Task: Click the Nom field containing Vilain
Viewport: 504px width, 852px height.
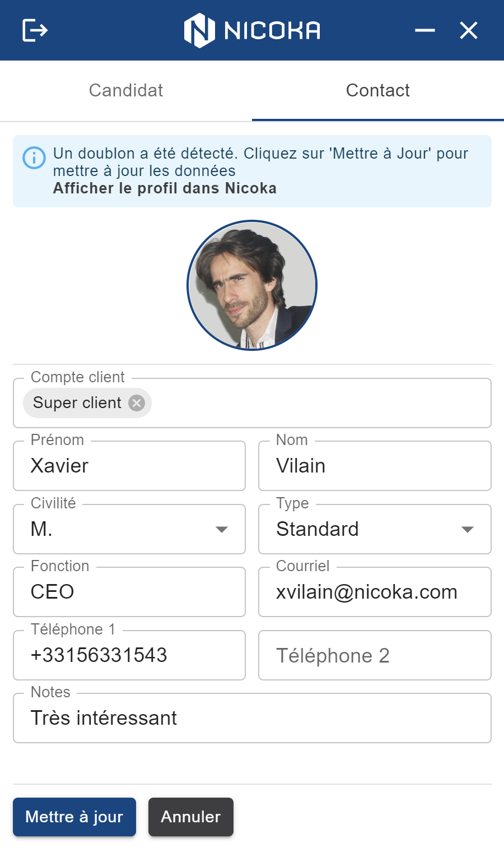Action: coord(375,466)
